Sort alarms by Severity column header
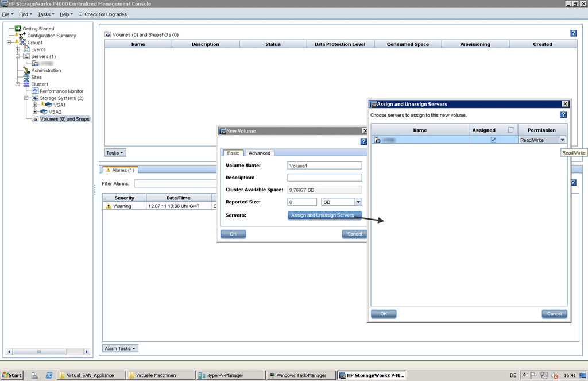Viewport: 588px width, 381px height. [x=125, y=198]
